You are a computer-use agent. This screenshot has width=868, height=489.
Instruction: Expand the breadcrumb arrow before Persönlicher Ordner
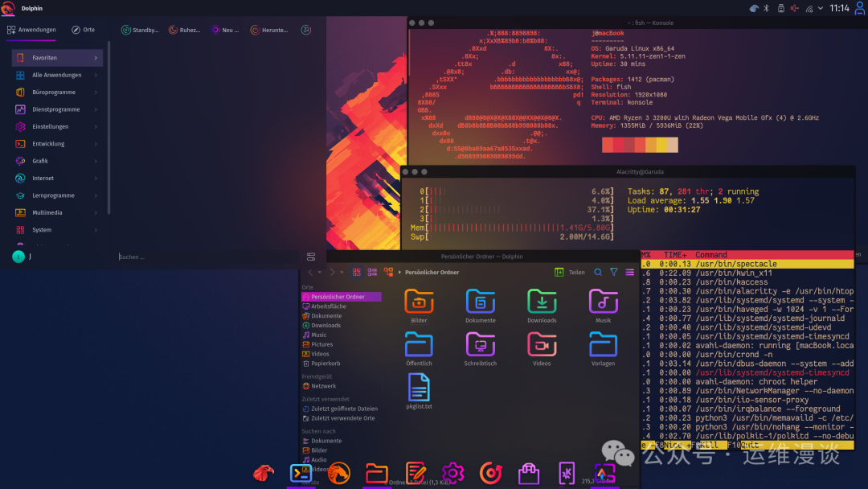point(399,272)
